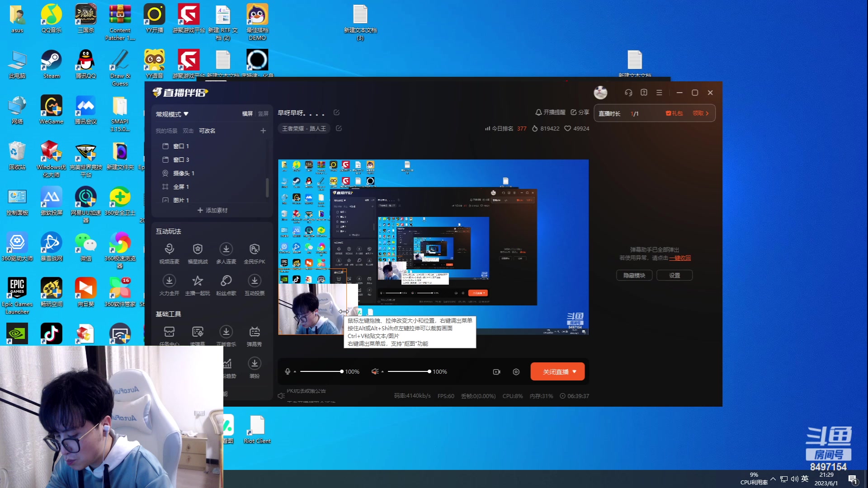Open the 视频连麦 interactive feature
The width and height of the screenshot is (868, 488).
[169, 249]
